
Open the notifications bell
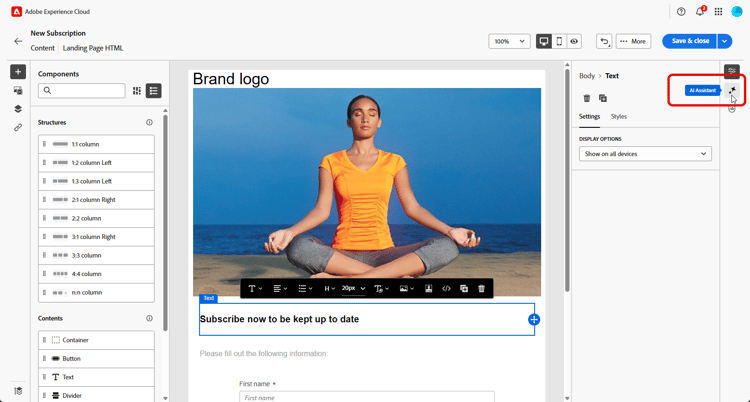click(700, 12)
